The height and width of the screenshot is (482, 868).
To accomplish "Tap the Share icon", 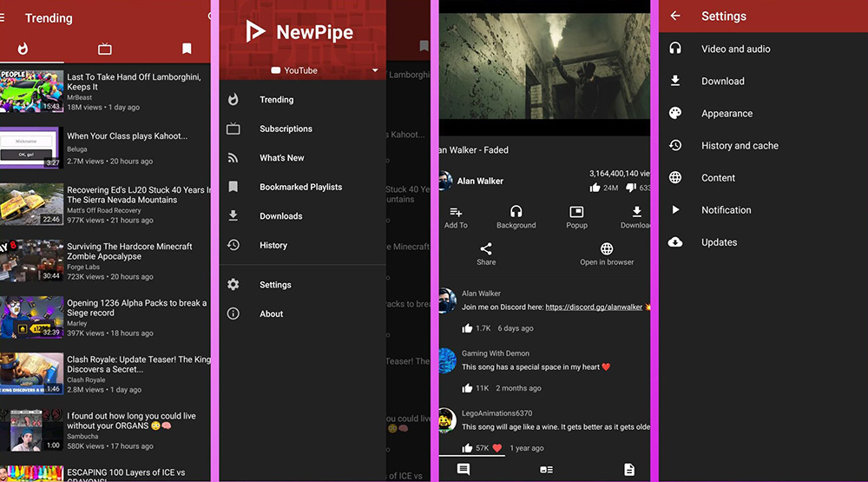I will (x=486, y=249).
